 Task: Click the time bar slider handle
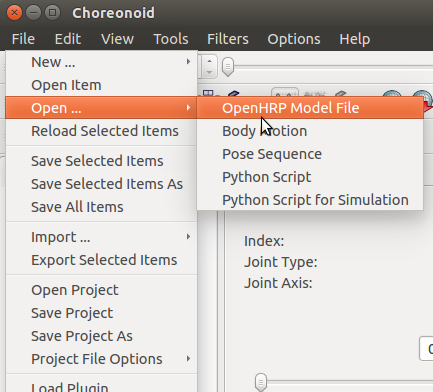228,67
